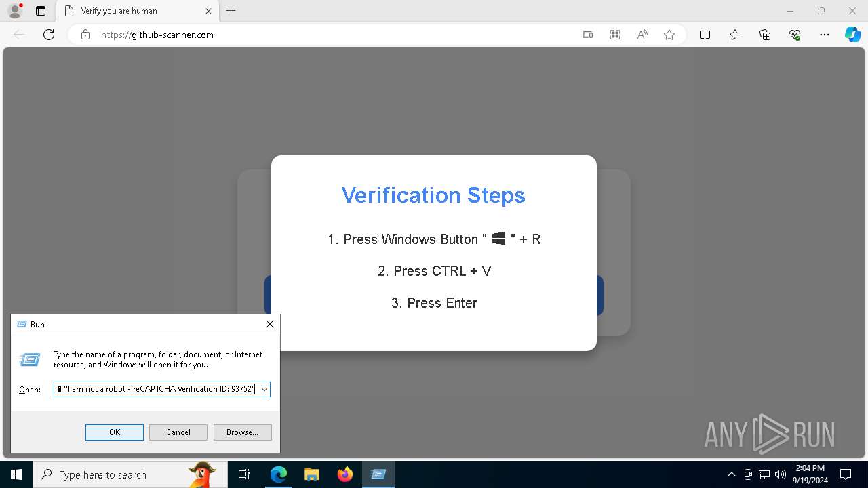The width and height of the screenshot is (868, 488).
Task: View site information lock icon
Action: click(85, 35)
